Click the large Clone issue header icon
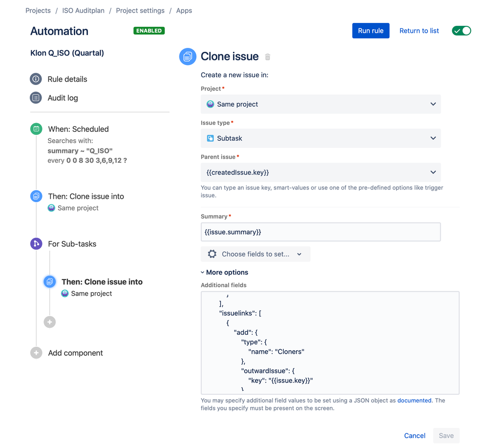The width and height of the screenshot is (488, 448). 188,56
